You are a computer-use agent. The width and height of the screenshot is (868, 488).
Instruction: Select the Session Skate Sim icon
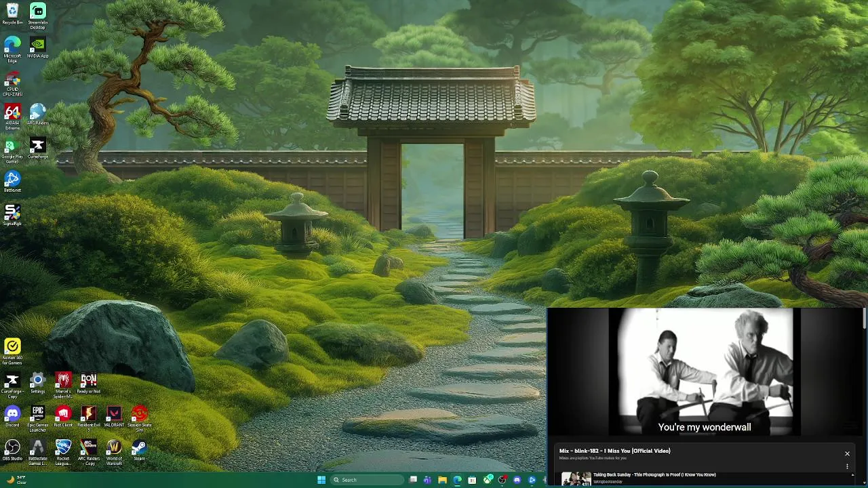(140, 420)
